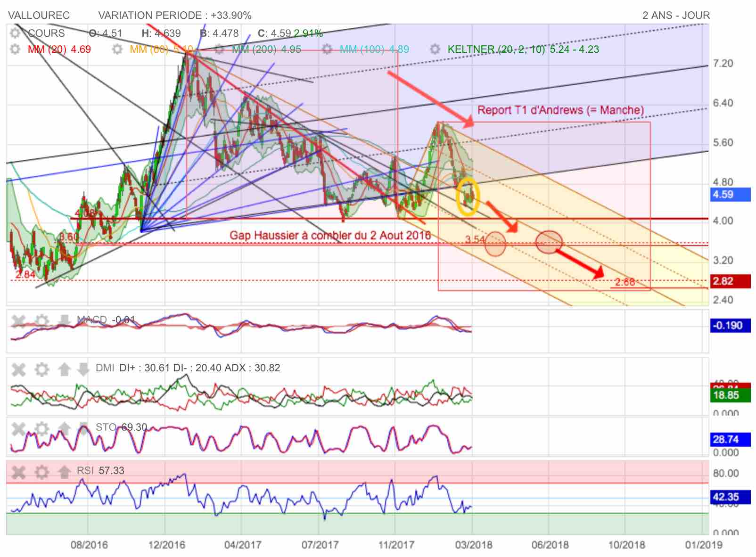The image size is (756, 557).
Task: Move RSI panel up with arrow
Action: tap(64, 472)
